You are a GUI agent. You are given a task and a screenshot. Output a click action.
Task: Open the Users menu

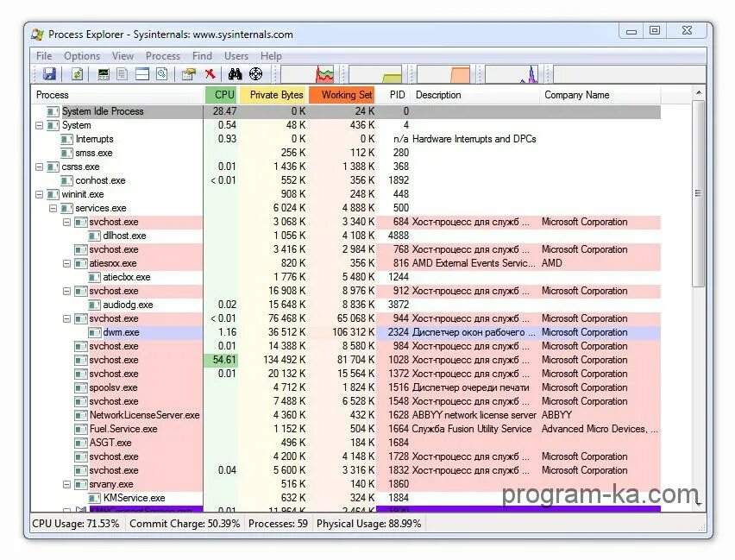(236, 56)
